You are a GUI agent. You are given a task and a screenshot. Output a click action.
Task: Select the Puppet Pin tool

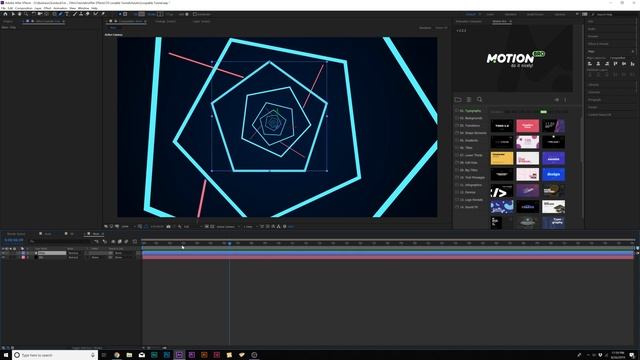[103, 14]
